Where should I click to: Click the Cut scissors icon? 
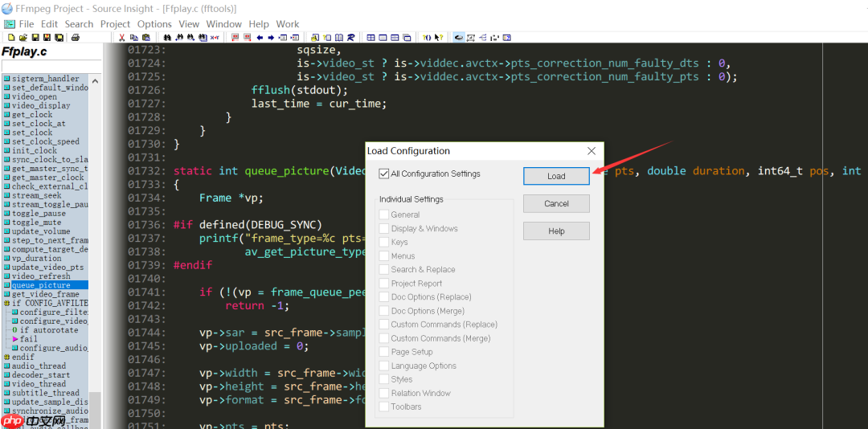[122, 37]
